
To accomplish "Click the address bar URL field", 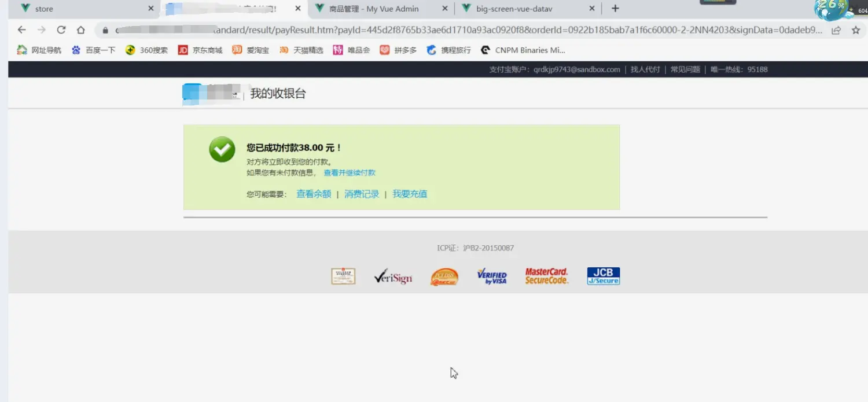I will click(x=463, y=30).
